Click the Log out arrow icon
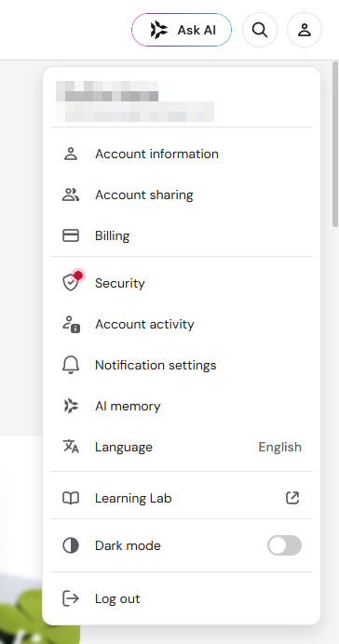This screenshot has width=339, height=644. [71, 598]
